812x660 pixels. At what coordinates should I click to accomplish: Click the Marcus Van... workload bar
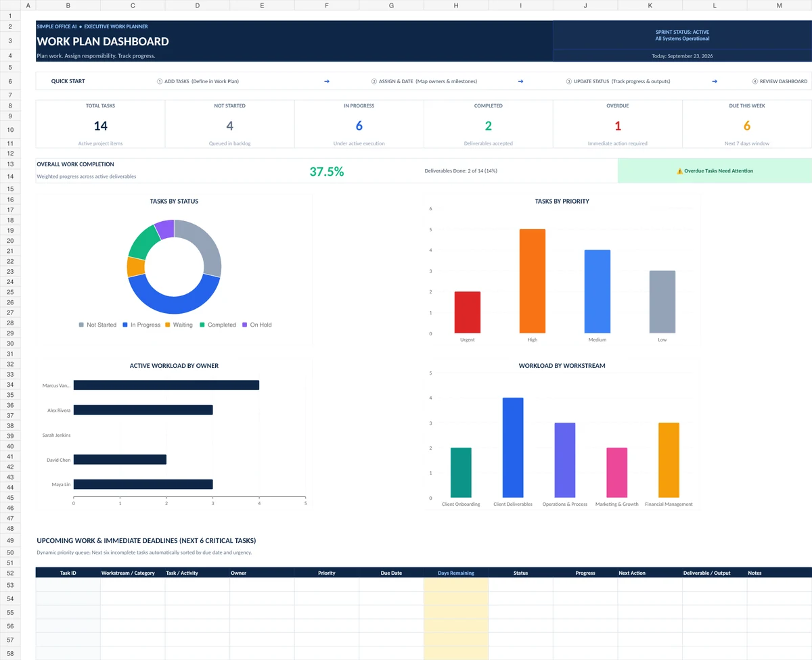(x=166, y=385)
